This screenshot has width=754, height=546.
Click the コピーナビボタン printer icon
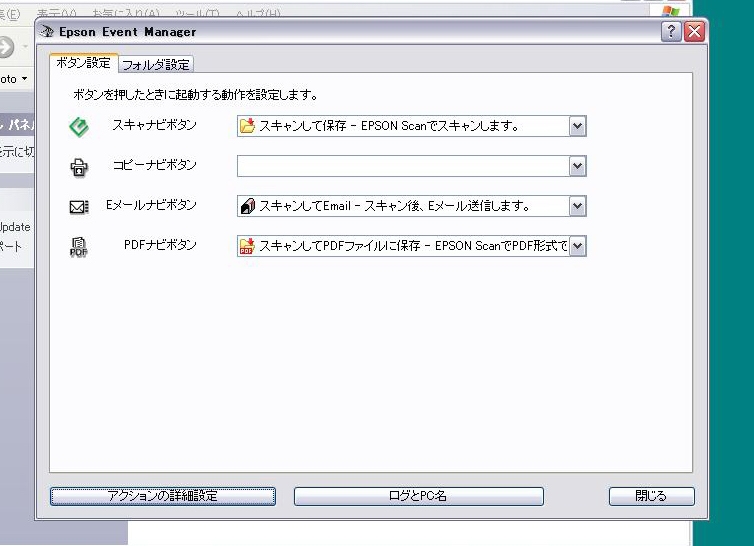click(x=79, y=167)
